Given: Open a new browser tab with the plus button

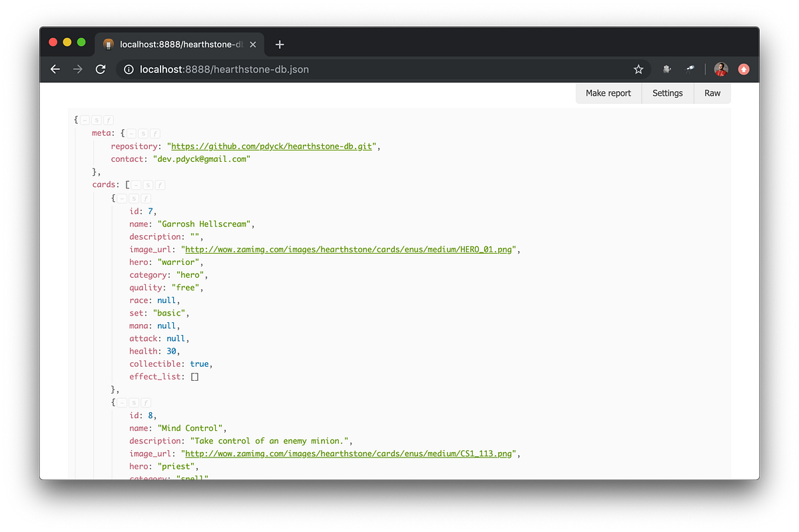Looking at the screenshot, I should point(279,44).
